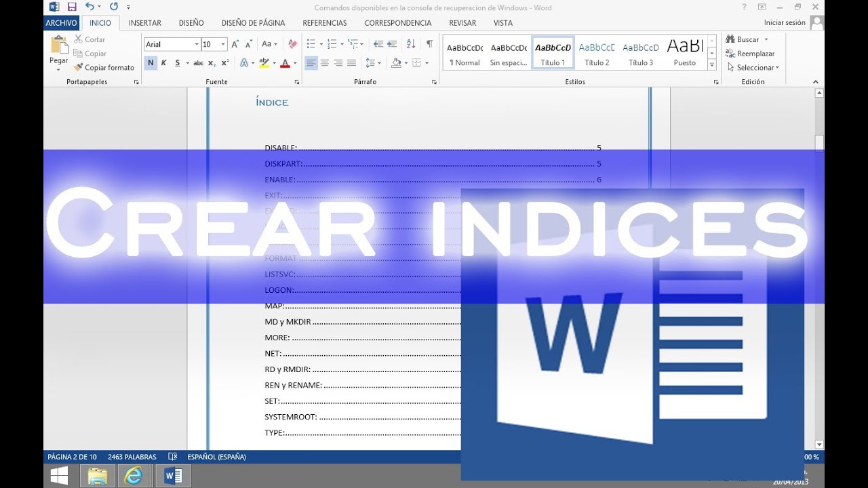
Task: Set justified paragraph alignment
Action: tap(351, 63)
